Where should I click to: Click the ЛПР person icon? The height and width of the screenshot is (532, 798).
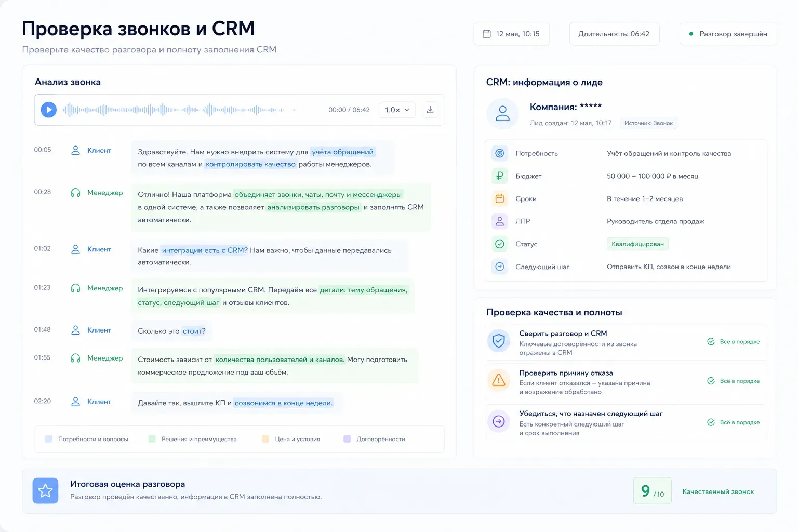pyautogui.click(x=500, y=221)
